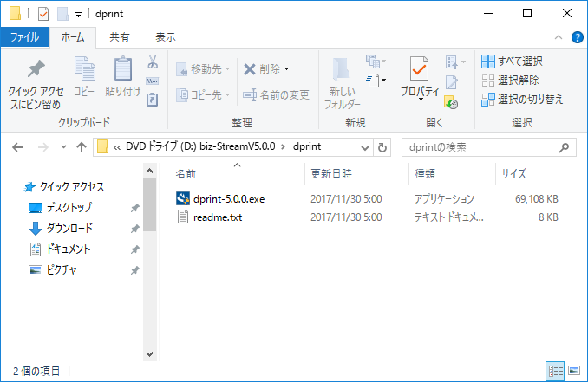Click the breadcrumb chevron before DVD drive
Viewport: 588px width, 382px height.
tap(117, 147)
